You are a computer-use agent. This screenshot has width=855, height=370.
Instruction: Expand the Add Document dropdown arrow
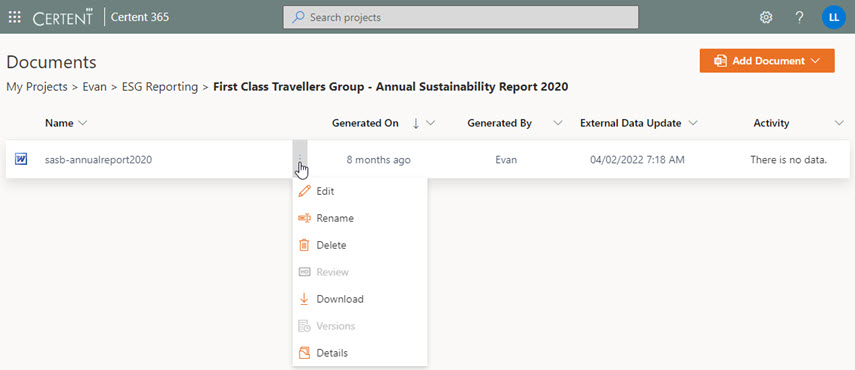(816, 61)
